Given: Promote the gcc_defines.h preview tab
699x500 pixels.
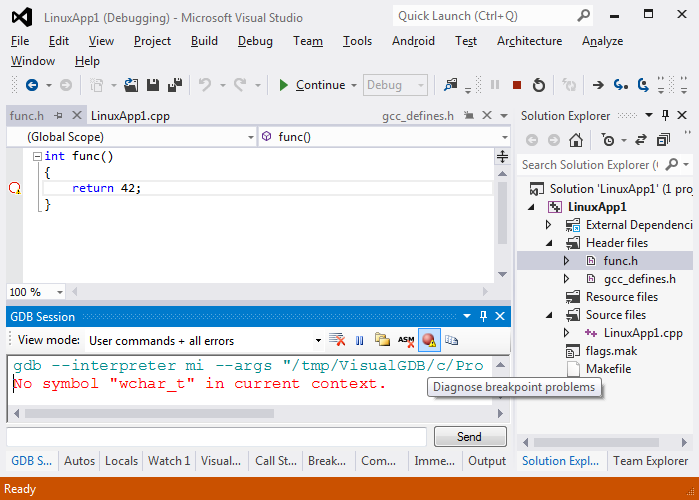Looking at the screenshot, I should [469, 115].
